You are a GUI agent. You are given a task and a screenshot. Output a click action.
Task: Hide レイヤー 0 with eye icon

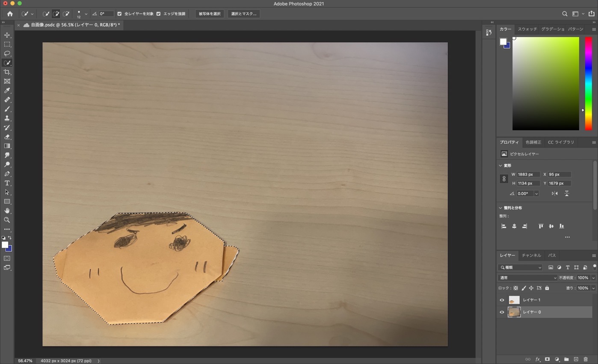502,312
